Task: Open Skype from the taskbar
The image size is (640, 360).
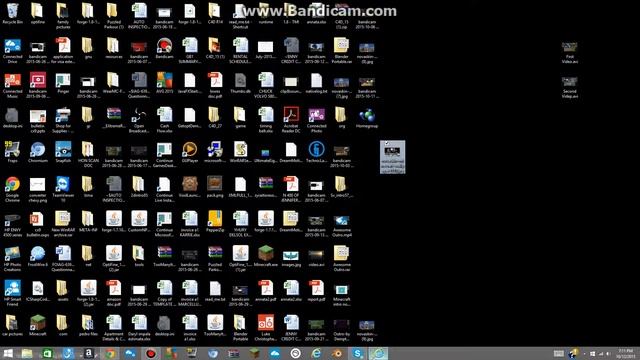Action: (358, 353)
